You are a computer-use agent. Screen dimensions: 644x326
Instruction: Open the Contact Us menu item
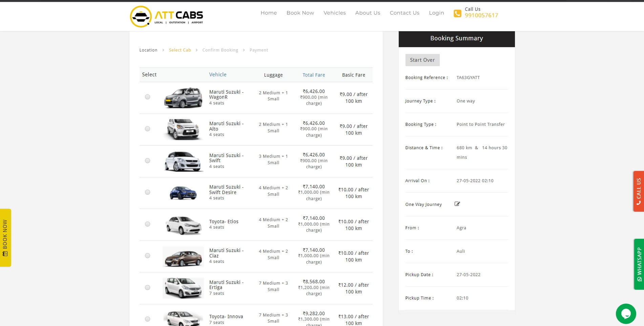tap(404, 13)
